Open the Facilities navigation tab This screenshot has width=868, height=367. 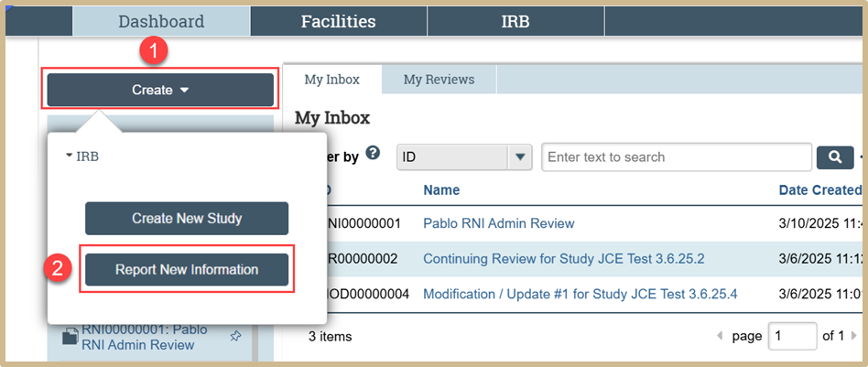(338, 21)
